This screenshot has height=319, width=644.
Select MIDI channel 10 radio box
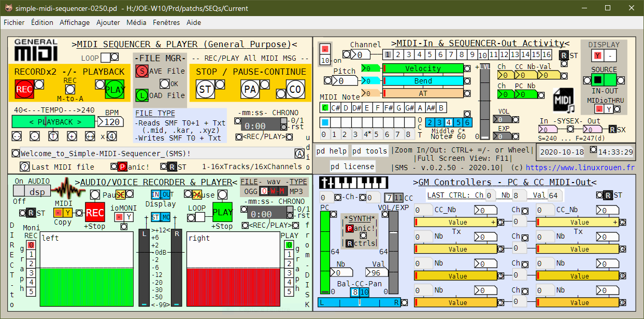483,54
